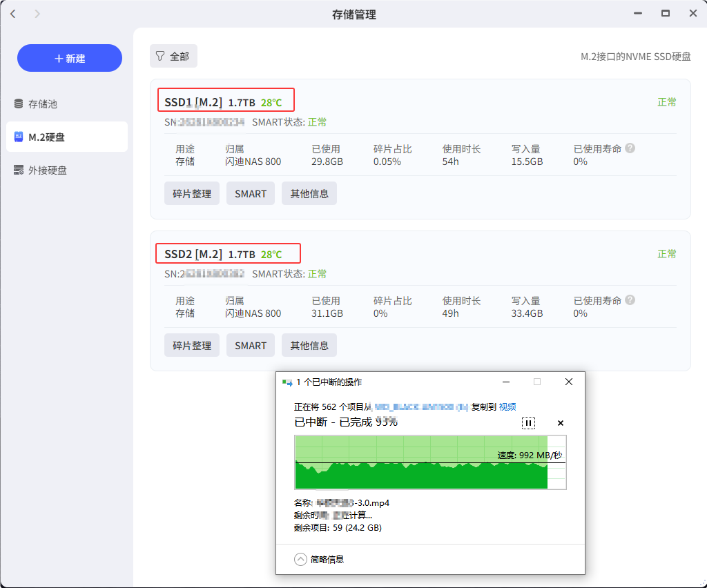This screenshot has height=588, width=707.
Task: Select the M.2硬盘 sidebar item
Action: [67, 137]
